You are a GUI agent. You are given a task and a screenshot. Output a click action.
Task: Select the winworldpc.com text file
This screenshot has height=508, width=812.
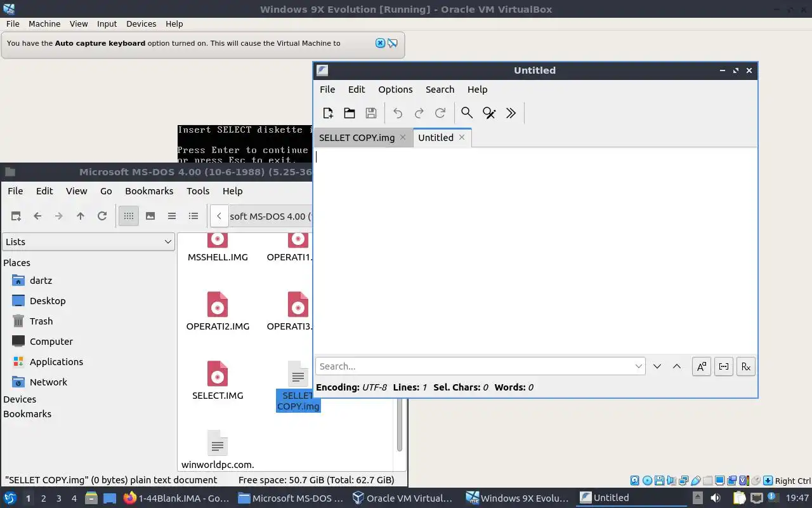(x=218, y=450)
